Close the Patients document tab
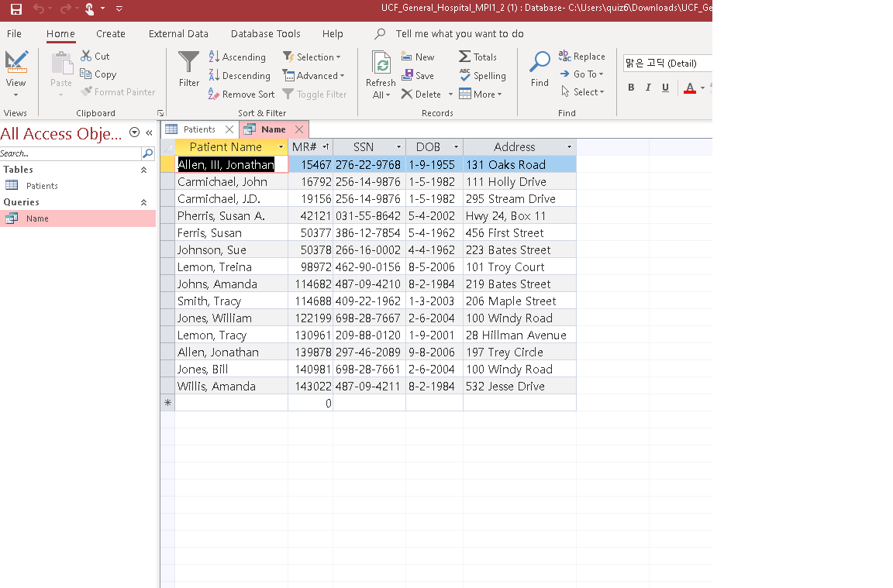This screenshot has width=893, height=588. click(229, 129)
